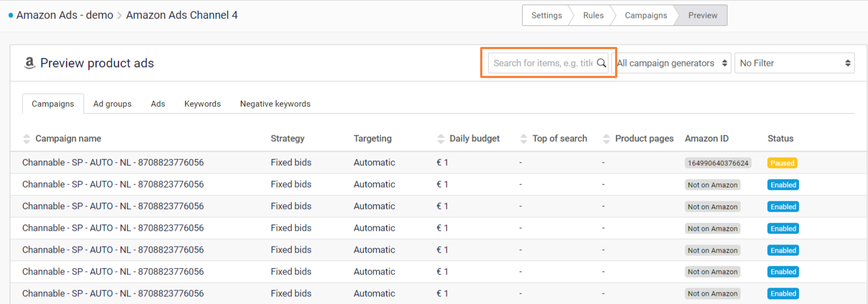Click the Status column header

(x=781, y=139)
